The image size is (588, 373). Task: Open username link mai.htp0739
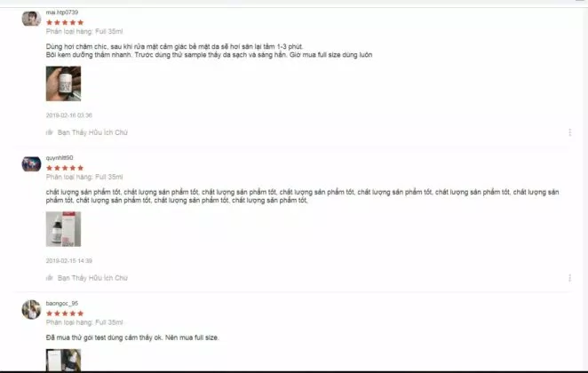(62, 12)
